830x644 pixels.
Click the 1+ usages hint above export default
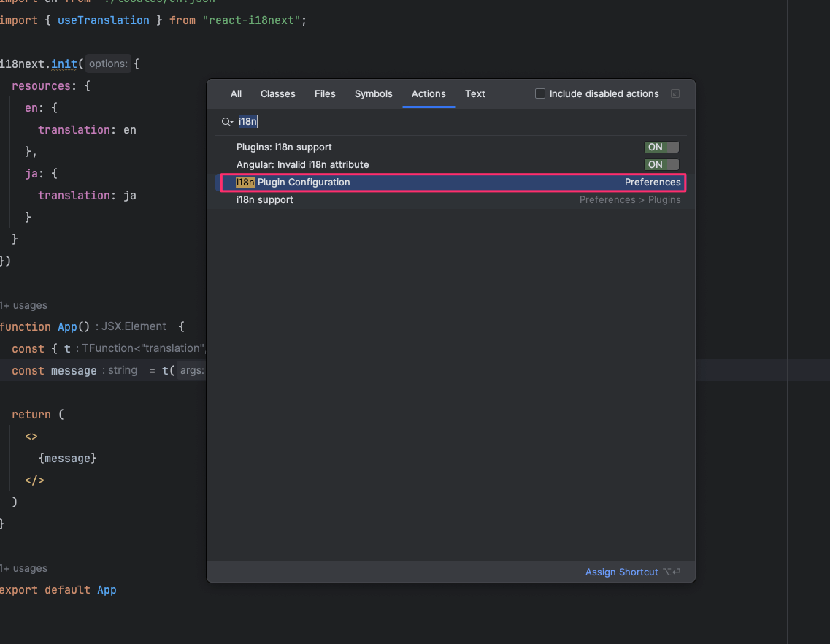[23, 569]
